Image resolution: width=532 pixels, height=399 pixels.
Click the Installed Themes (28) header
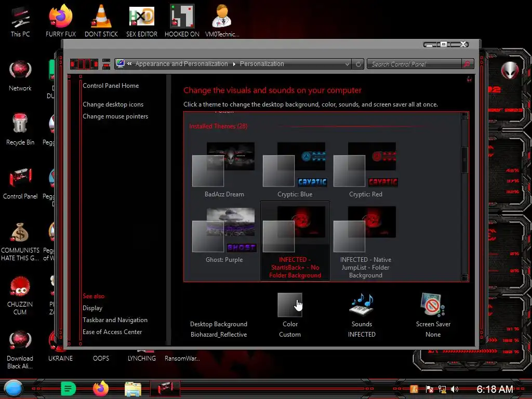coord(218,126)
